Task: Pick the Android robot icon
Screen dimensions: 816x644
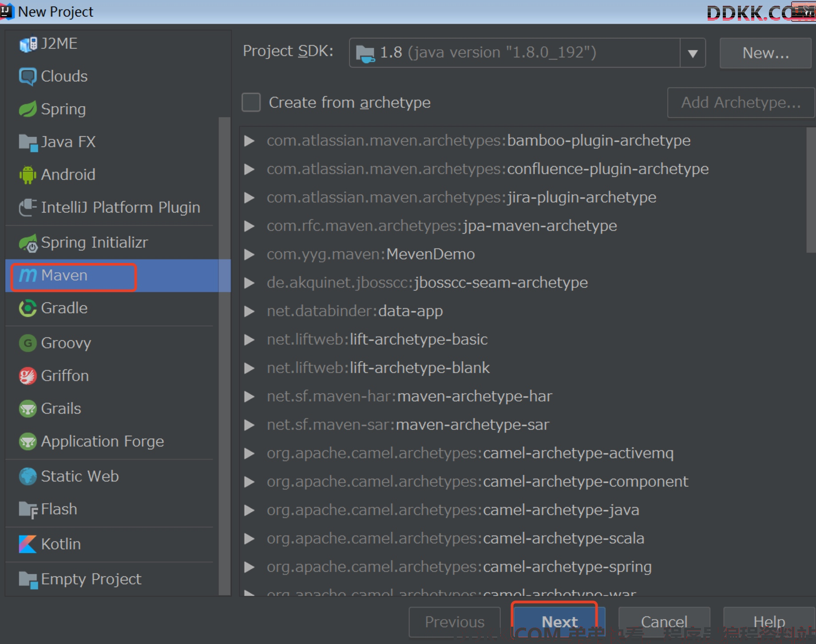Action: [x=28, y=175]
